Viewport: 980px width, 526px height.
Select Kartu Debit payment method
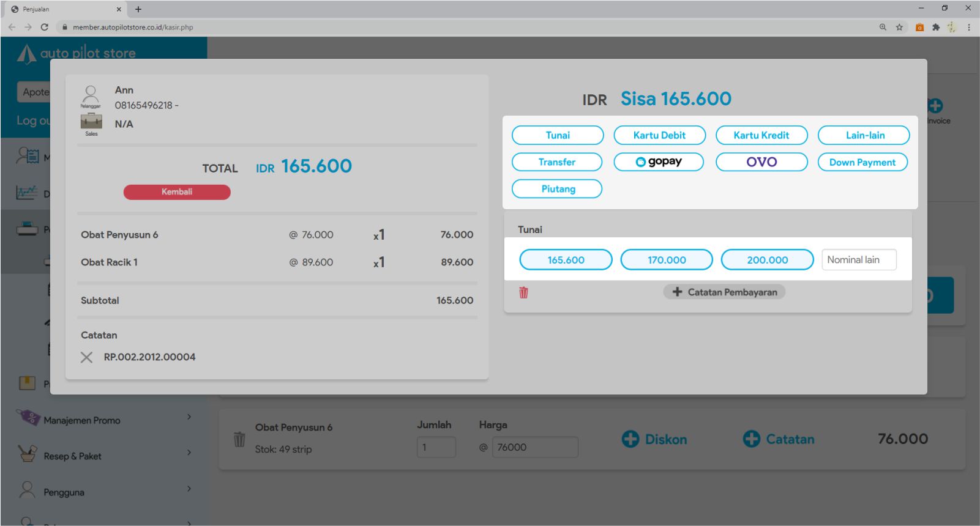point(659,135)
